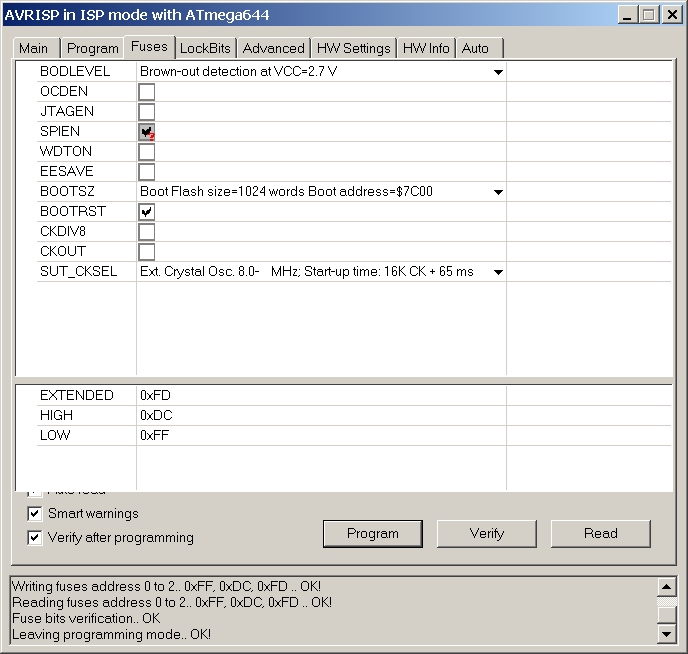Image resolution: width=688 pixels, height=654 pixels.
Task: Enable the CKDIV8 fuse checkbox
Action: pyautogui.click(x=147, y=232)
